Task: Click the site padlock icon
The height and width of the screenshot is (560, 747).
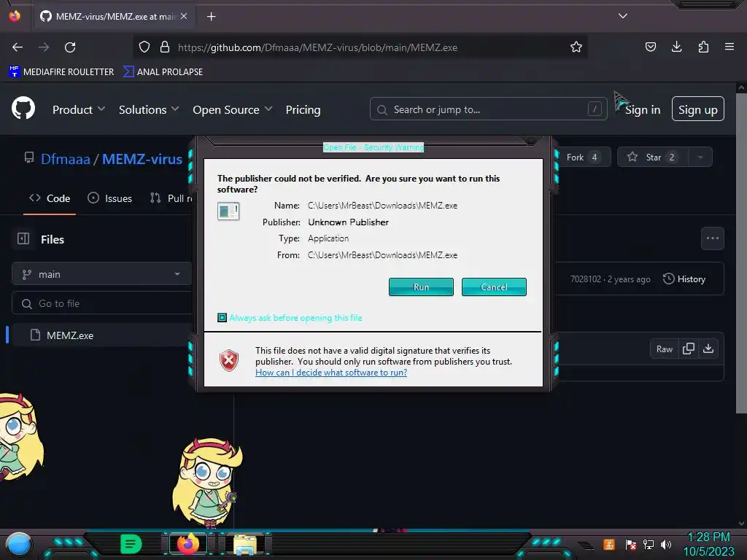Action: 165,47
